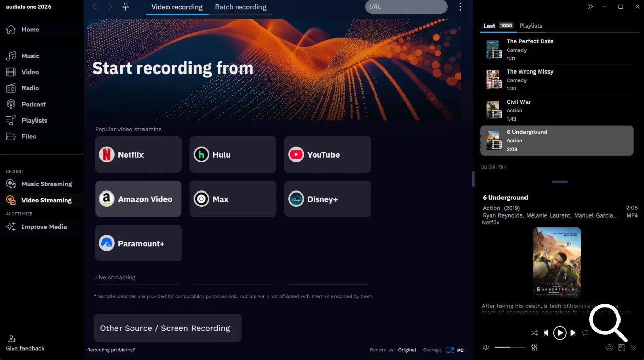This screenshot has width=644, height=360.
Task: Collapse the right sidebar with double-chevron
Action: click(x=590, y=7)
